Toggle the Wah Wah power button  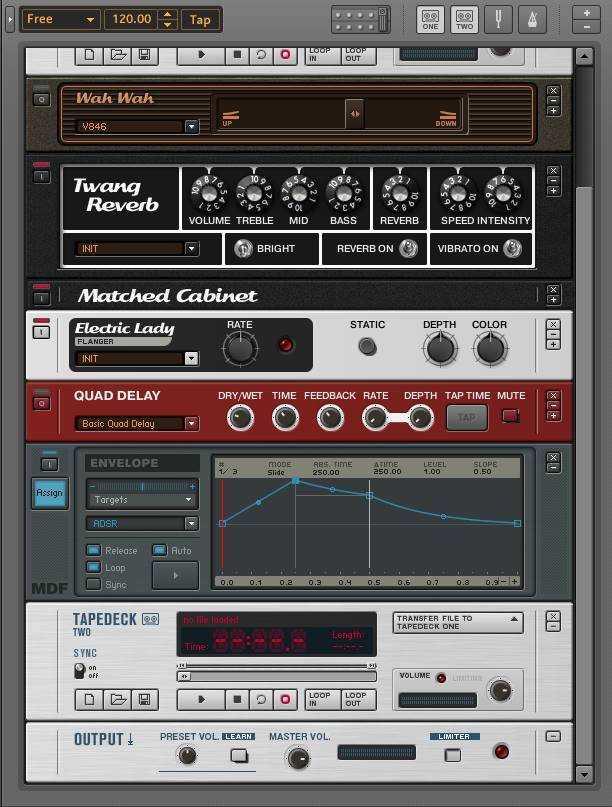click(41, 99)
